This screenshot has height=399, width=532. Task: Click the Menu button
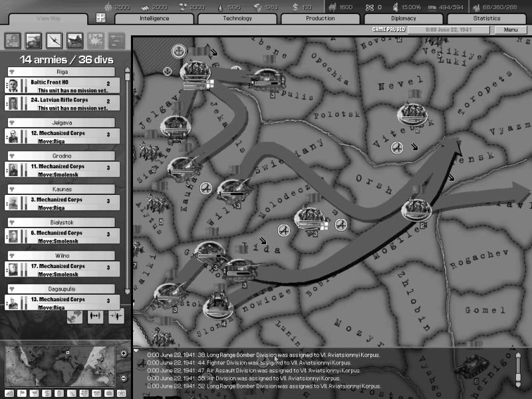510,30
